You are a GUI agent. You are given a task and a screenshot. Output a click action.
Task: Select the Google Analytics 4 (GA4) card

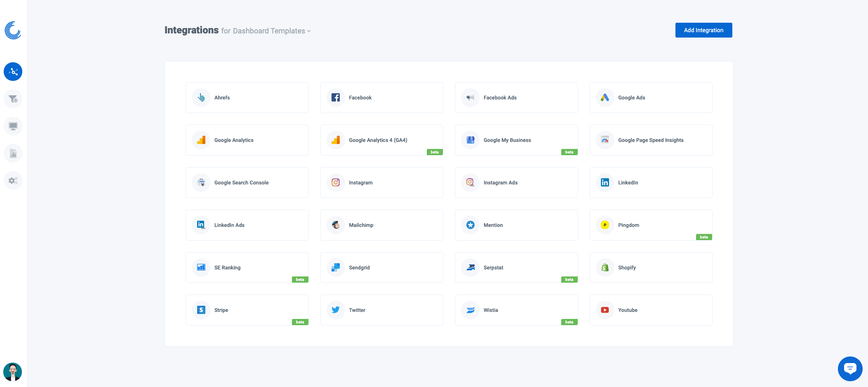click(381, 140)
